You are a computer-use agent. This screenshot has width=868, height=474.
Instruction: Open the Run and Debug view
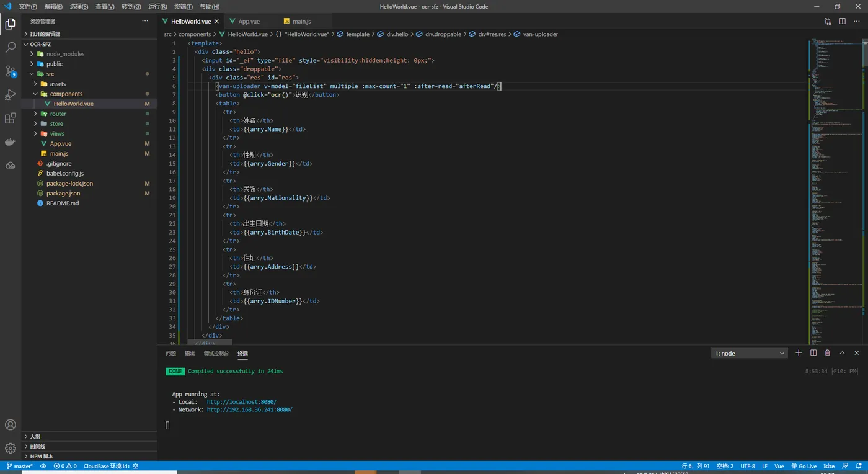[10, 94]
